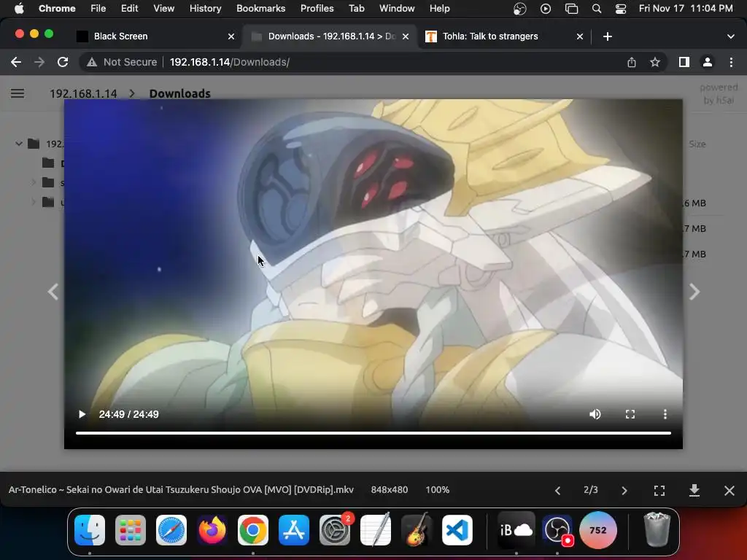The width and height of the screenshot is (747, 560).
Task: Open the History menu
Action: click(205, 8)
